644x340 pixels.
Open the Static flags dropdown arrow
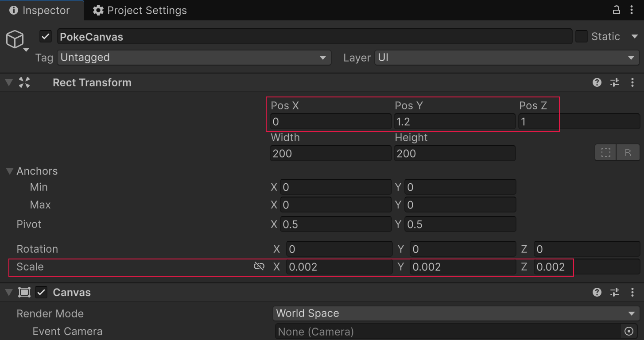[x=634, y=36]
